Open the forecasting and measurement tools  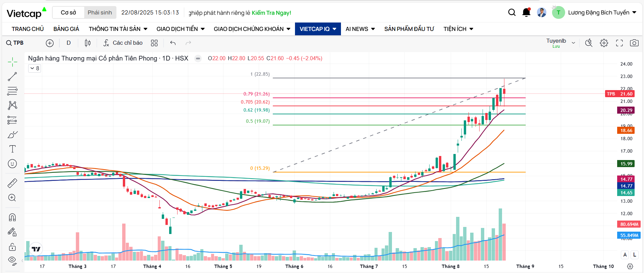[x=12, y=120]
